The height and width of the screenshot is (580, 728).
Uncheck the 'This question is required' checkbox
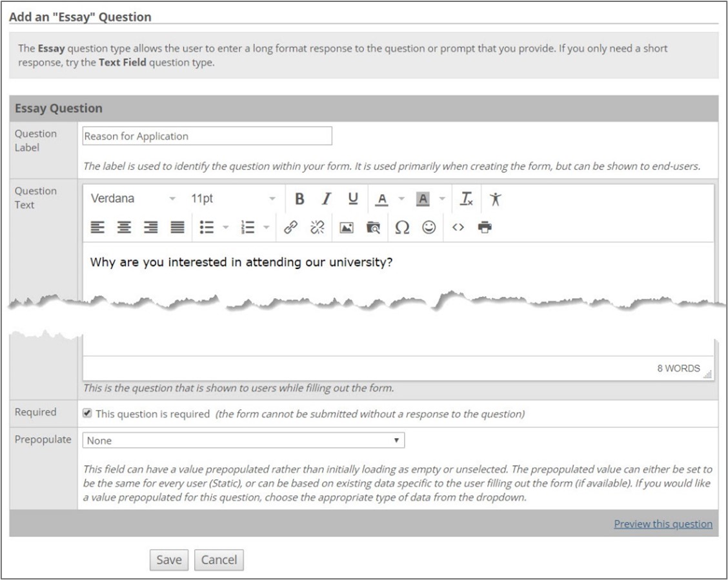coord(87,414)
